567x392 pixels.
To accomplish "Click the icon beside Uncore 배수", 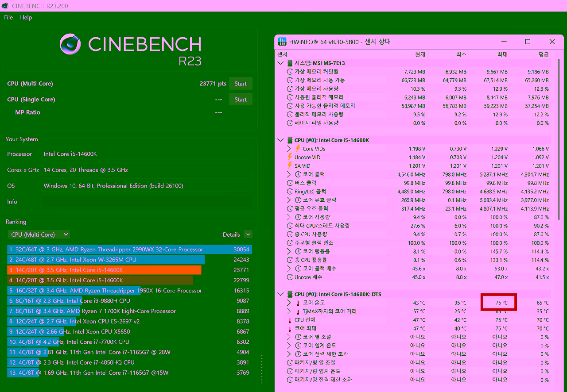I will click(290, 277).
